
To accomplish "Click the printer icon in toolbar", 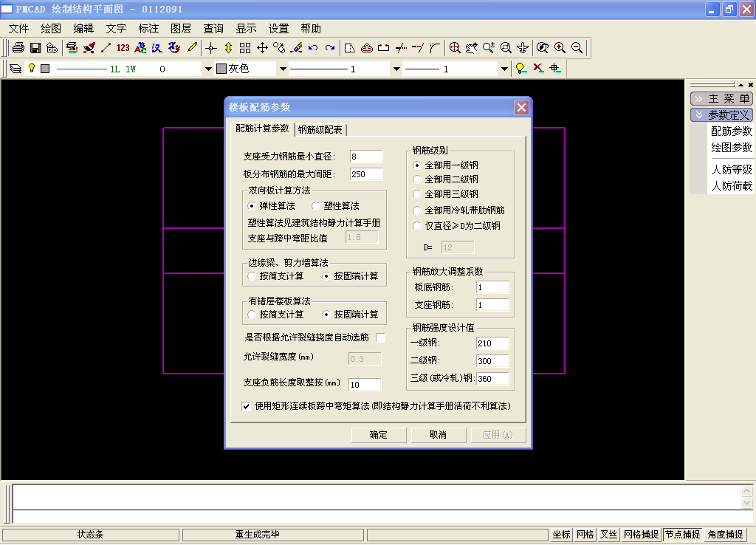I will pyautogui.click(x=18, y=48).
